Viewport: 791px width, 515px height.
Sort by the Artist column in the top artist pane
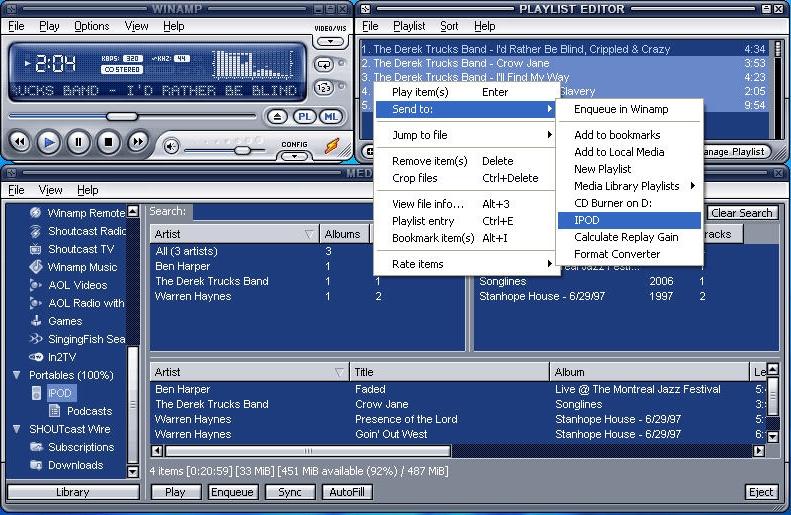click(x=235, y=234)
